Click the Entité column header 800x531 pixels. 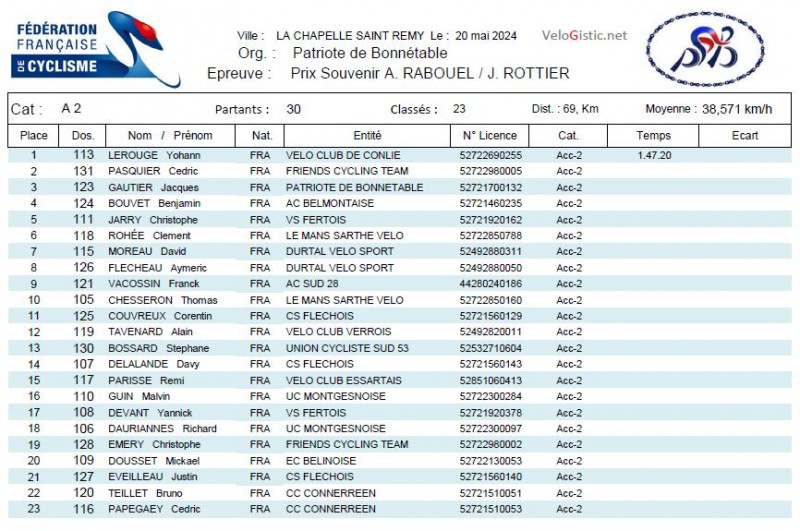click(367, 135)
